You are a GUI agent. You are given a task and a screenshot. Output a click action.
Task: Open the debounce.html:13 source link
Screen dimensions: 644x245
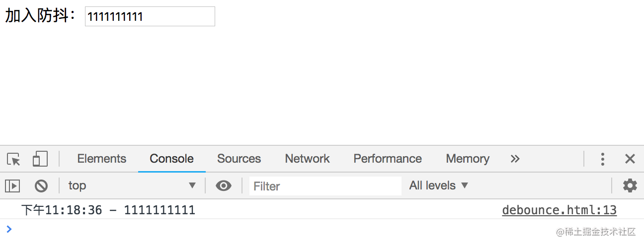point(560,210)
